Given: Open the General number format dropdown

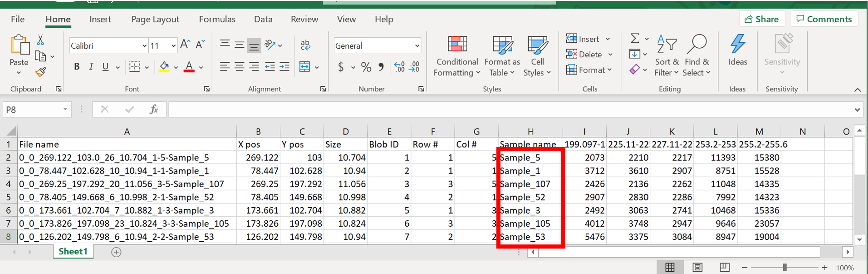Looking at the screenshot, I should point(417,45).
